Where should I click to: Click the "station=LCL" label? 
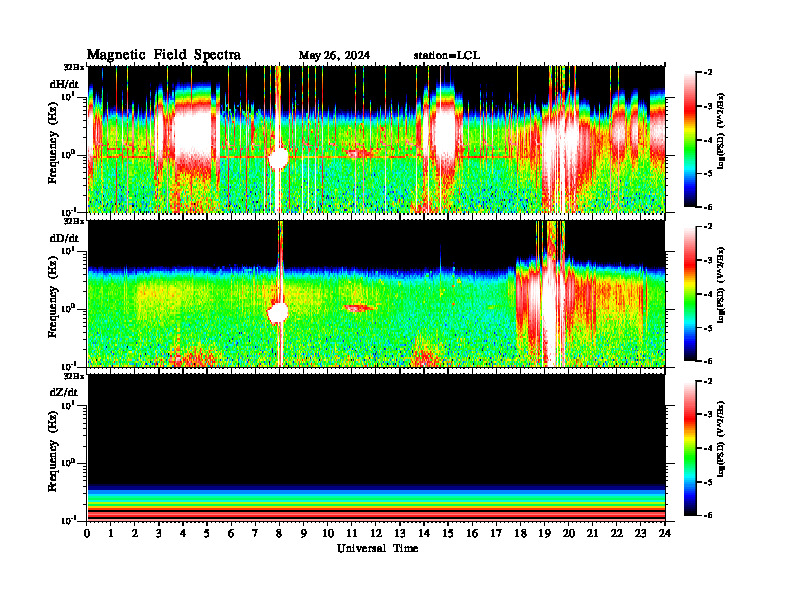pos(447,56)
